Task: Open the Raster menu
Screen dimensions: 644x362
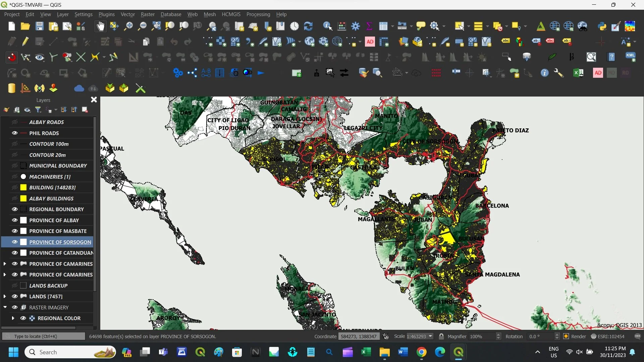Action: [x=147, y=14]
